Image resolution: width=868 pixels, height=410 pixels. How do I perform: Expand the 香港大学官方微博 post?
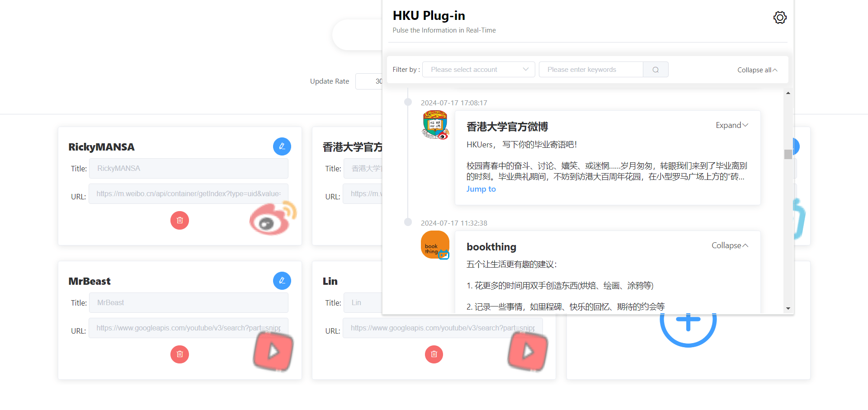(732, 125)
